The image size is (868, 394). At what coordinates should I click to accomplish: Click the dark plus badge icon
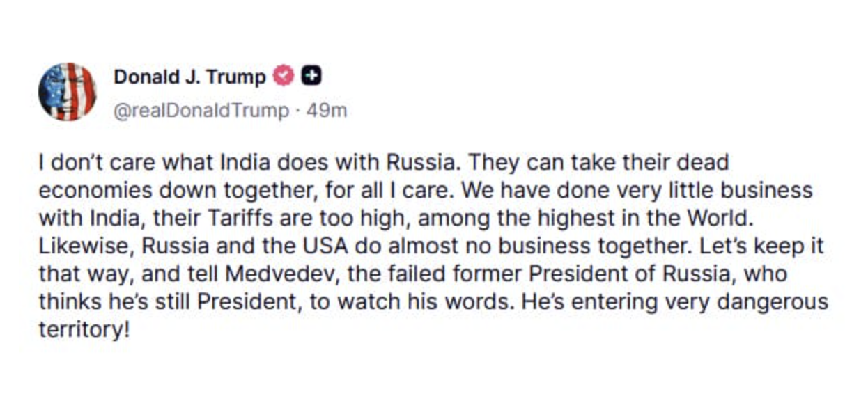point(311,76)
